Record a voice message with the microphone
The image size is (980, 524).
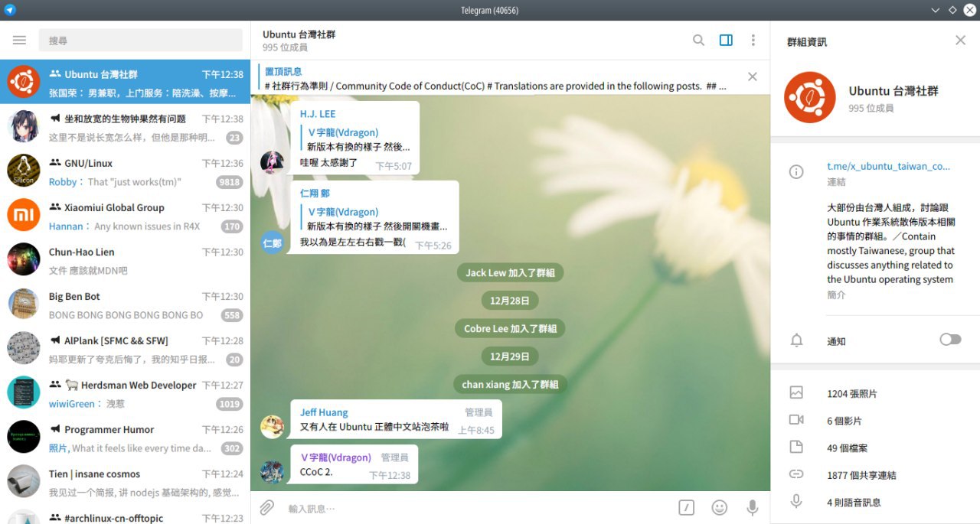click(753, 507)
